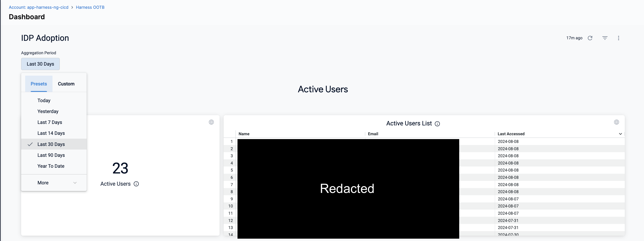Image resolution: width=644 pixels, height=241 pixels.
Task: Click the Name column header
Action: coord(244,134)
